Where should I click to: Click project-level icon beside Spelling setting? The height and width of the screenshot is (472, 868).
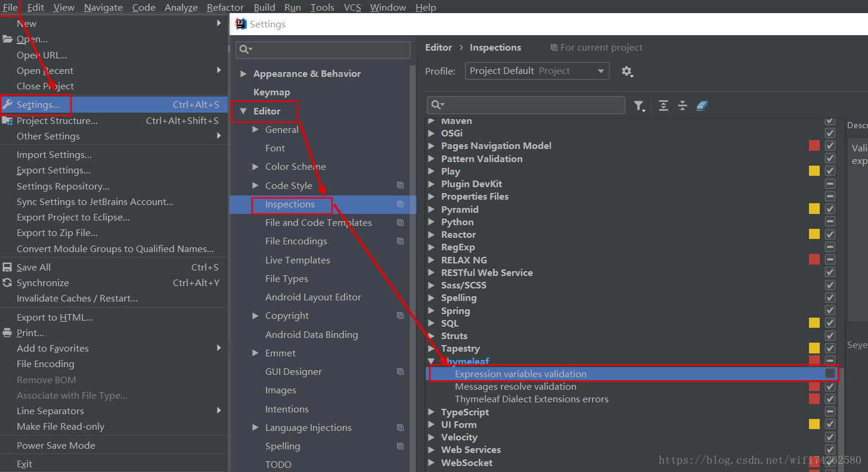click(400, 446)
